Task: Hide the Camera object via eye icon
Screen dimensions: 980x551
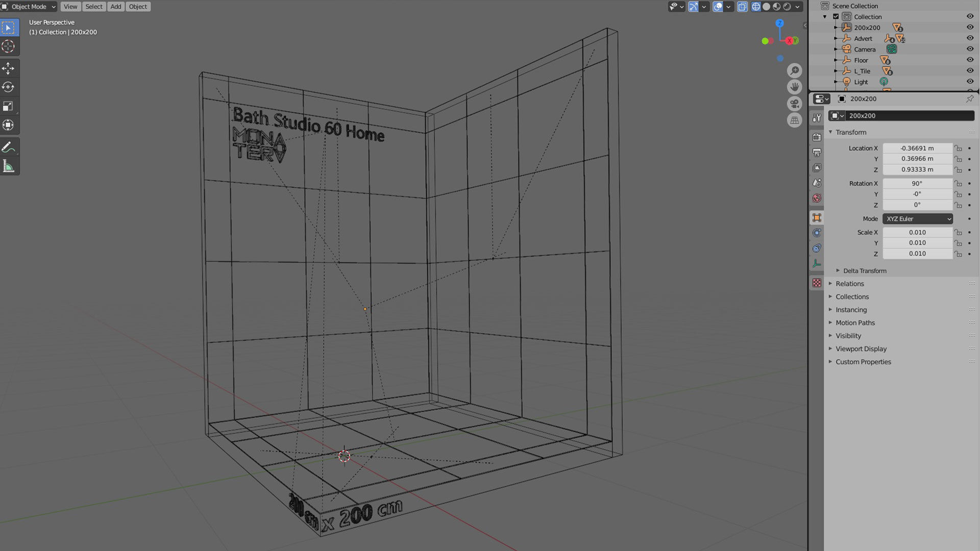Action: coord(970,49)
